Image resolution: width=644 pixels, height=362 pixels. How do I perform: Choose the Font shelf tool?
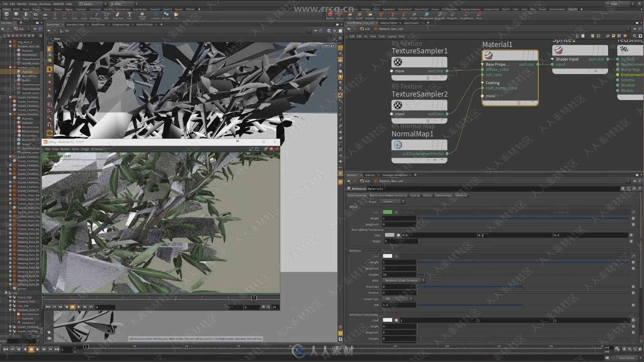[129, 15]
